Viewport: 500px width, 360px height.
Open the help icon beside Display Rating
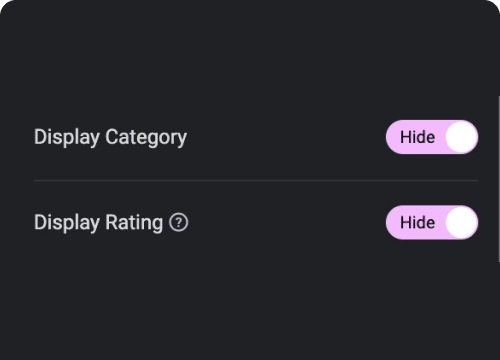pos(179,222)
